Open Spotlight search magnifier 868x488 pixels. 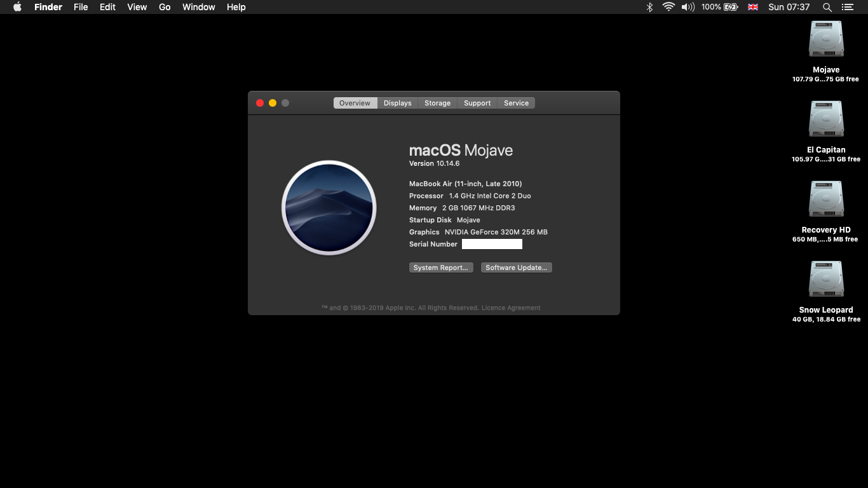coord(827,7)
